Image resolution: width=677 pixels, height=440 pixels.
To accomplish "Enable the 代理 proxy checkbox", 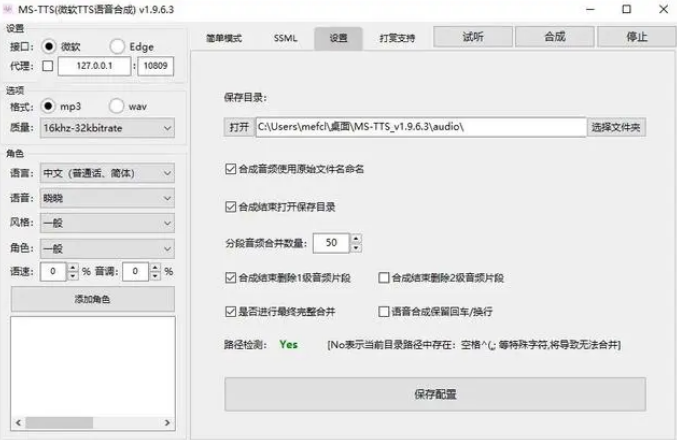I will click(x=48, y=66).
